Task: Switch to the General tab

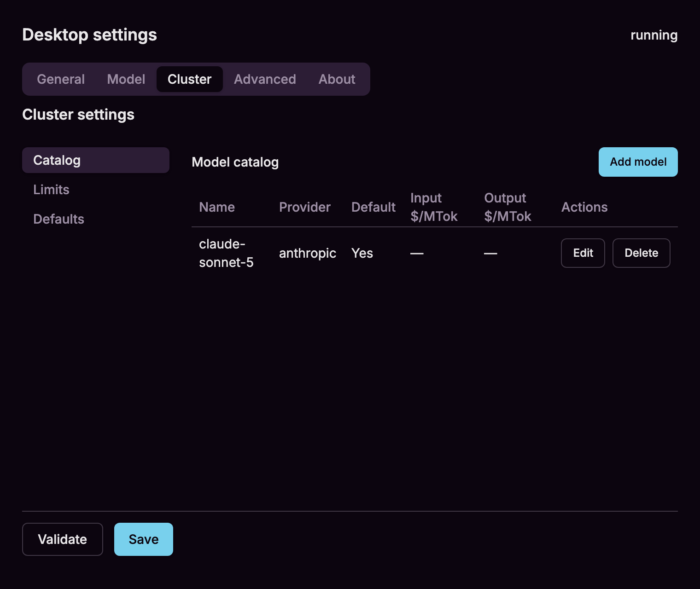Action: pyautogui.click(x=61, y=79)
